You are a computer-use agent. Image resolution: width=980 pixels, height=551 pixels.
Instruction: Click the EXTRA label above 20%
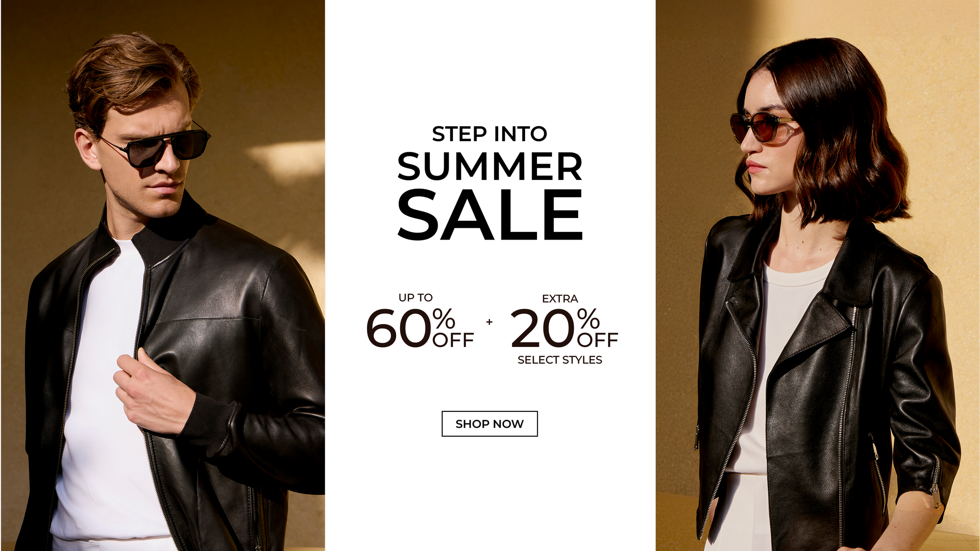[560, 299]
